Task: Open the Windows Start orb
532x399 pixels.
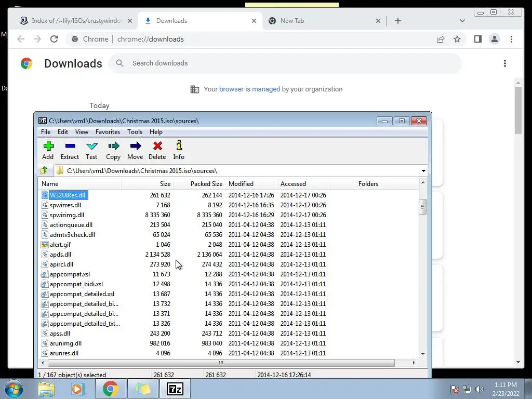Action: coord(14,389)
